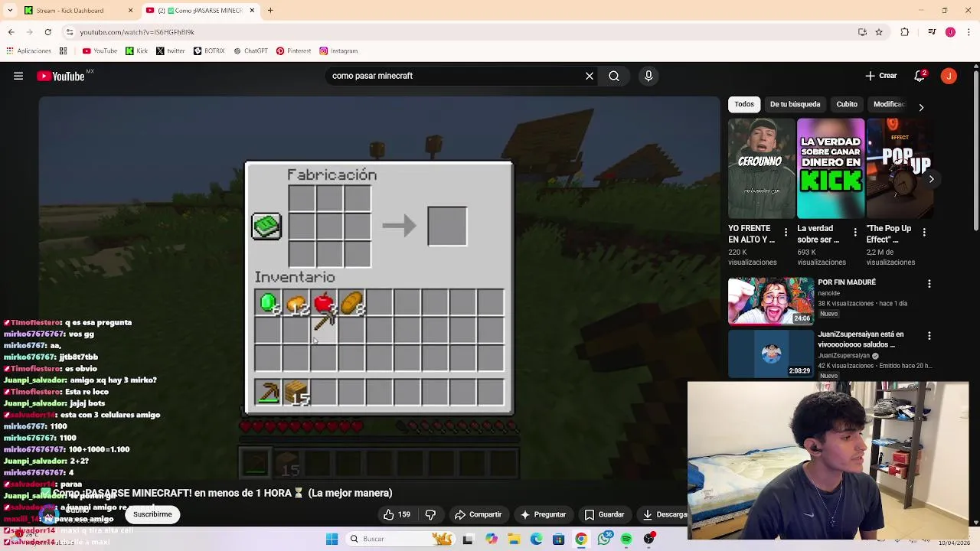Open the YouTube hamburger guide menu
Image resolution: width=980 pixels, height=551 pixels.
point(18,76)
